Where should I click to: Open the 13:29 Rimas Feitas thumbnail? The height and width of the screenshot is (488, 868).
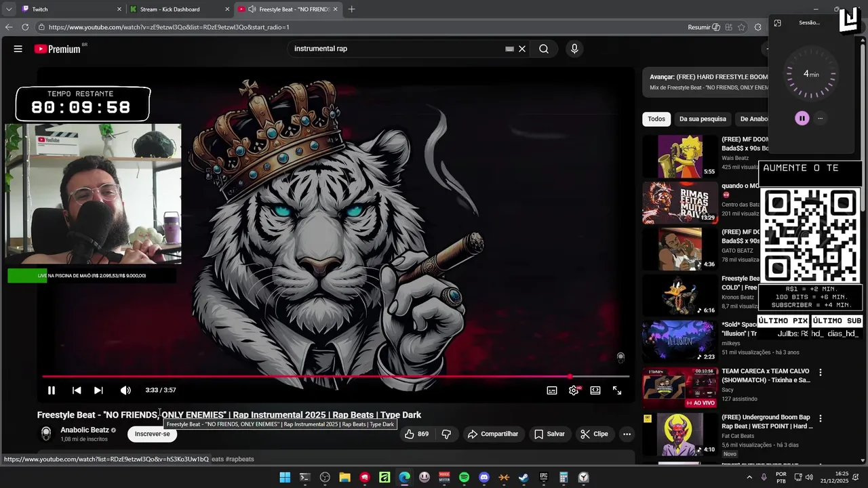tap(680, 203)
